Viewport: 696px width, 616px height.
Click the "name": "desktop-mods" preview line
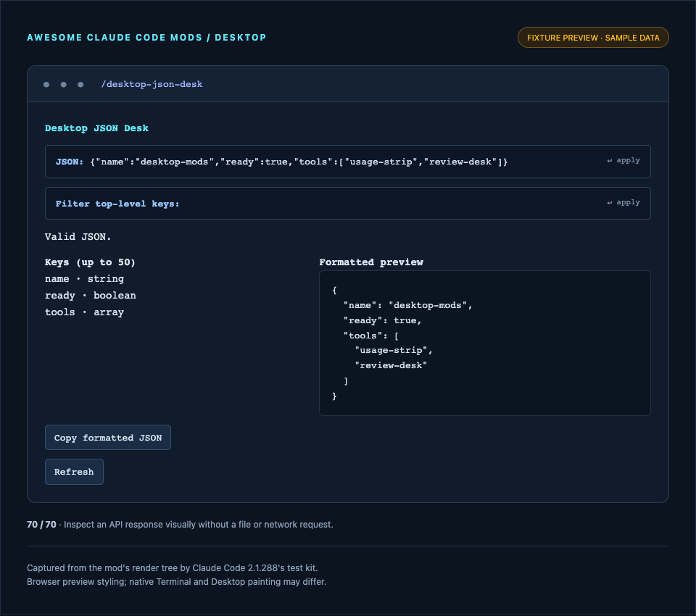408,305
